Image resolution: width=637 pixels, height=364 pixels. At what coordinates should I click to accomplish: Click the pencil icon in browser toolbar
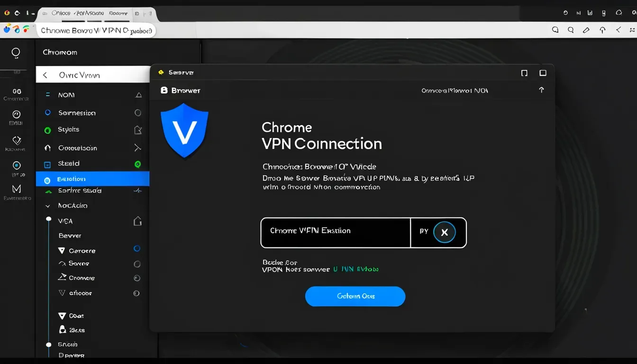(586, 30)
